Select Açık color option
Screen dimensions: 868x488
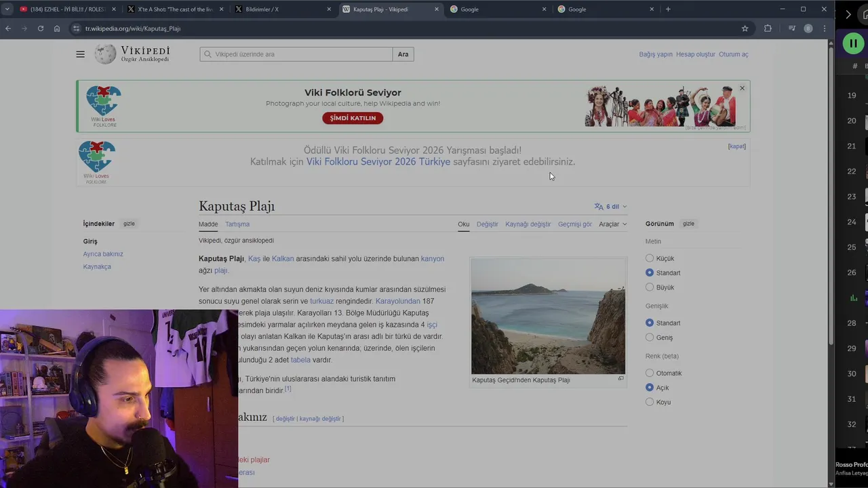[650, 388]
